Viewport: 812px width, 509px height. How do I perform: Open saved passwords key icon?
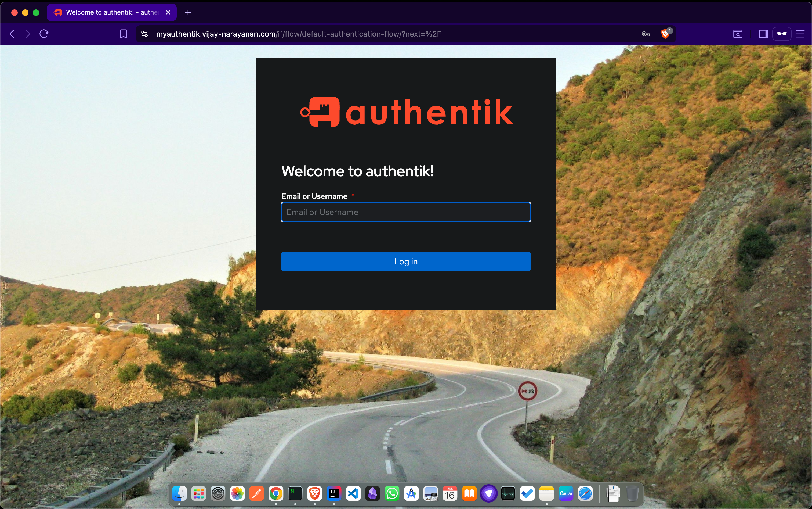[646, 34]
